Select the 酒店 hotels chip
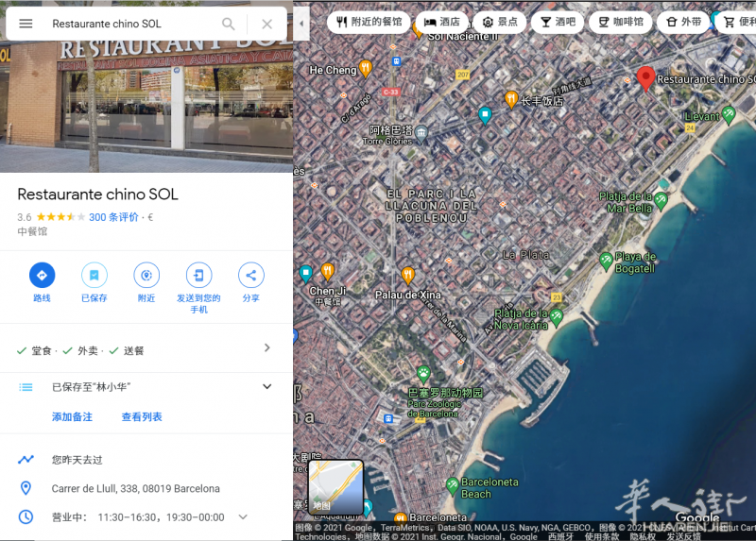 442,22
